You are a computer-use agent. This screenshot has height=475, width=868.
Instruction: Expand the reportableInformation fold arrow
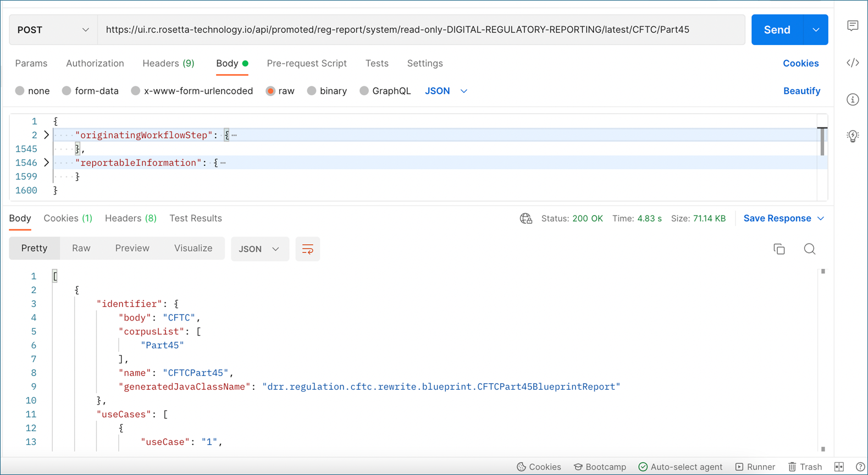coord(46,162)
